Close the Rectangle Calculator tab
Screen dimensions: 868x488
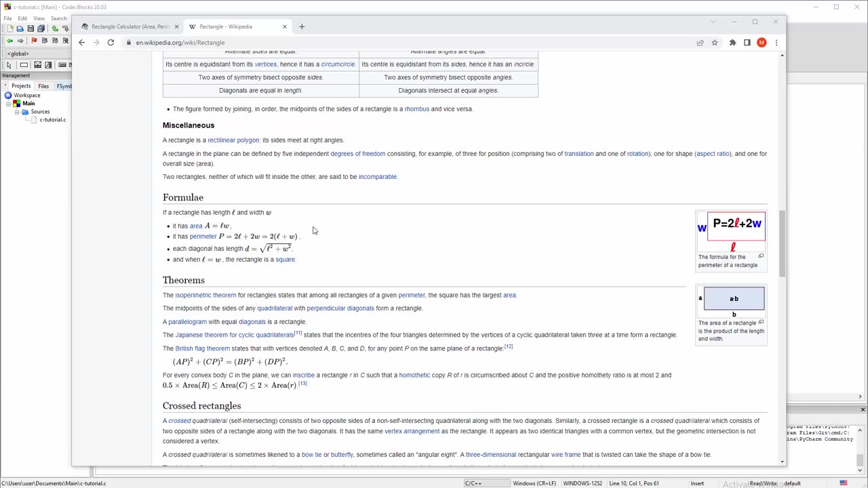[176, 26]
